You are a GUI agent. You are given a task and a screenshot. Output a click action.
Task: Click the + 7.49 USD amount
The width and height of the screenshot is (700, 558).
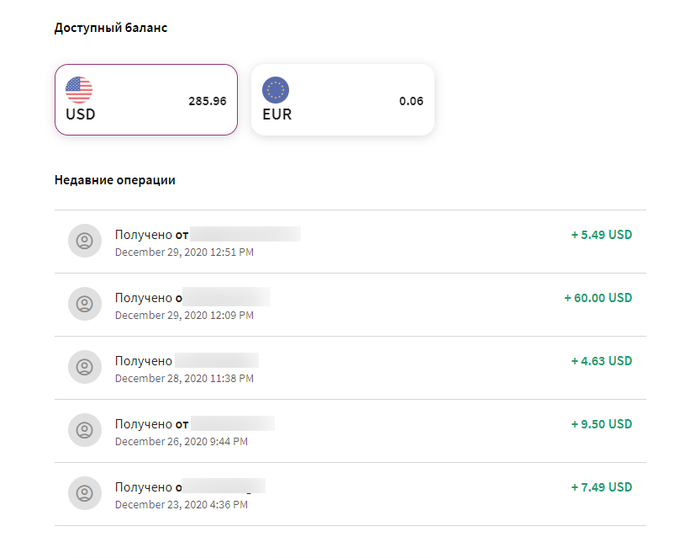(602, 487)
